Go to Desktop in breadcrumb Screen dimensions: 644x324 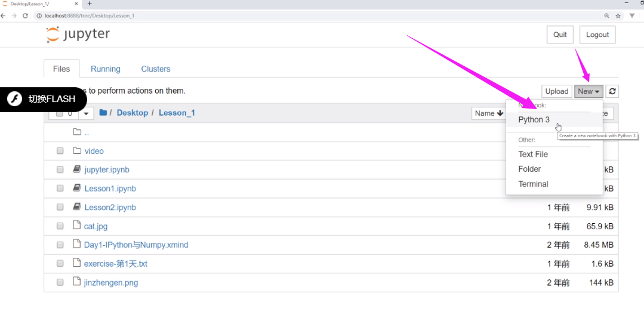tap(133, 113)
